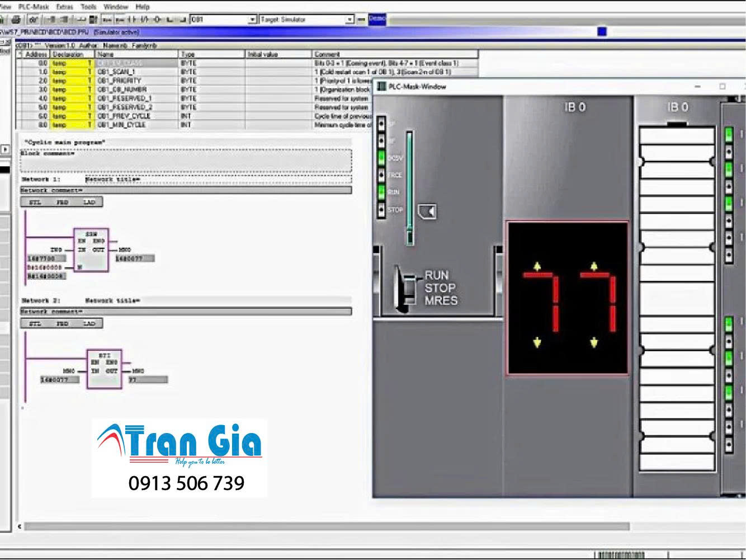Open the Window menu
Image resolution: width=746 pixels, height=560 pixels.
point(115,7)
